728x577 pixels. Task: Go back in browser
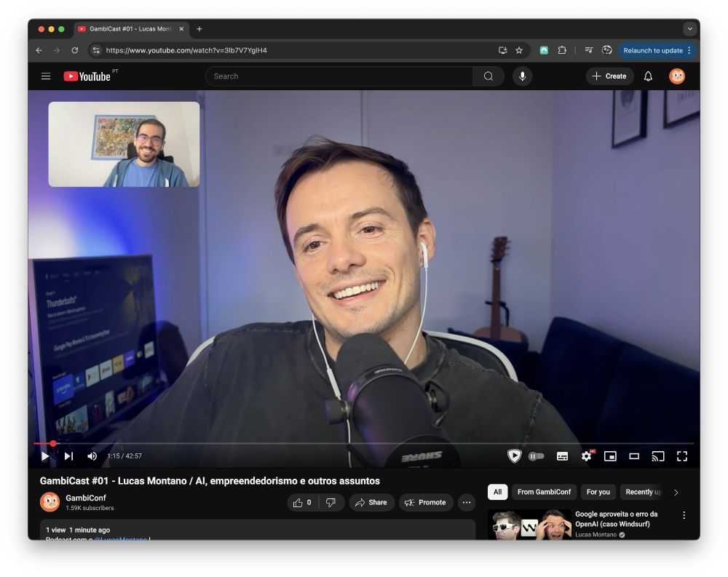(39, 50)
